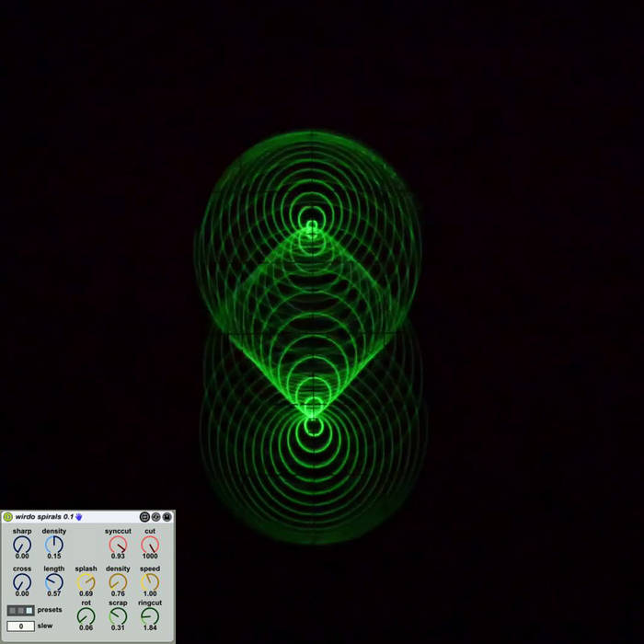The image size is (644, 644).
Task: Click the green scrap knob
Action: [x=118, y=616]
